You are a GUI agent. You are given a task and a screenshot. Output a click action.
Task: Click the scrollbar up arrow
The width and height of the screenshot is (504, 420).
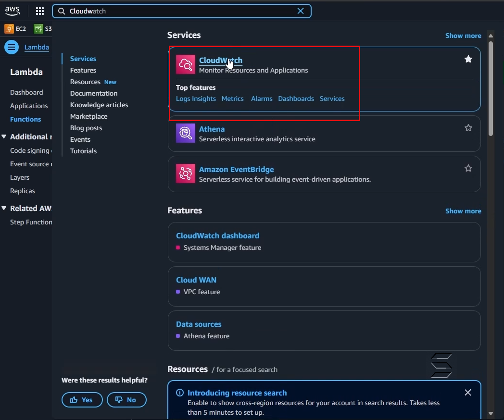(x=491, y=36)
